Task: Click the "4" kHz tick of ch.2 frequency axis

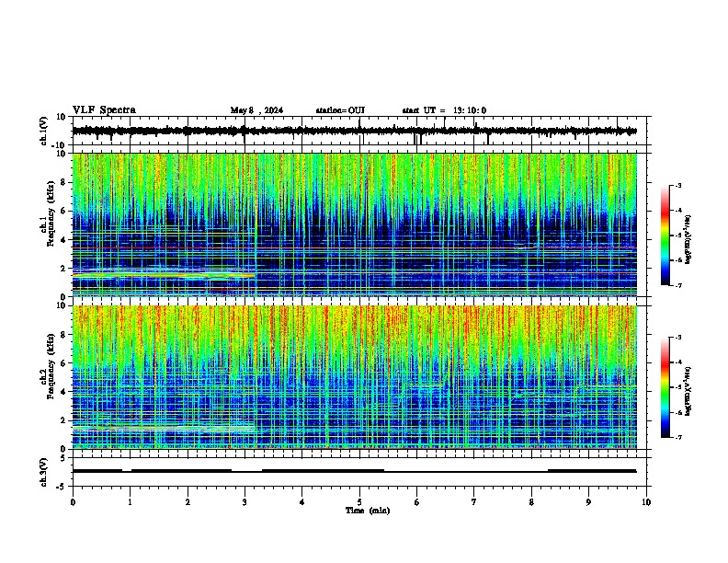Action: (x=64, y=392)
